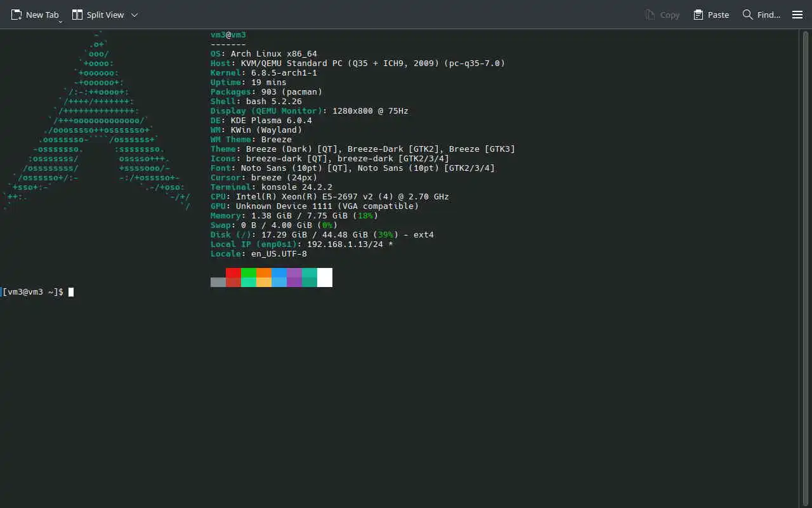The image size is (812, 508).
Task: Expand the New Tab profile dropdown arrow
Action: click(x=60, y=21)
